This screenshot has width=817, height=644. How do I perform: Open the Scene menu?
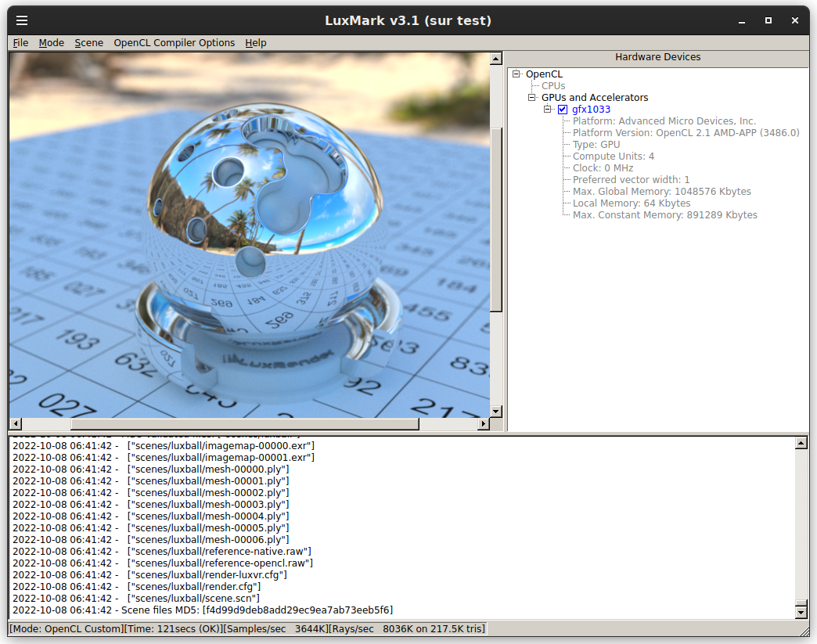coord(88,42)
